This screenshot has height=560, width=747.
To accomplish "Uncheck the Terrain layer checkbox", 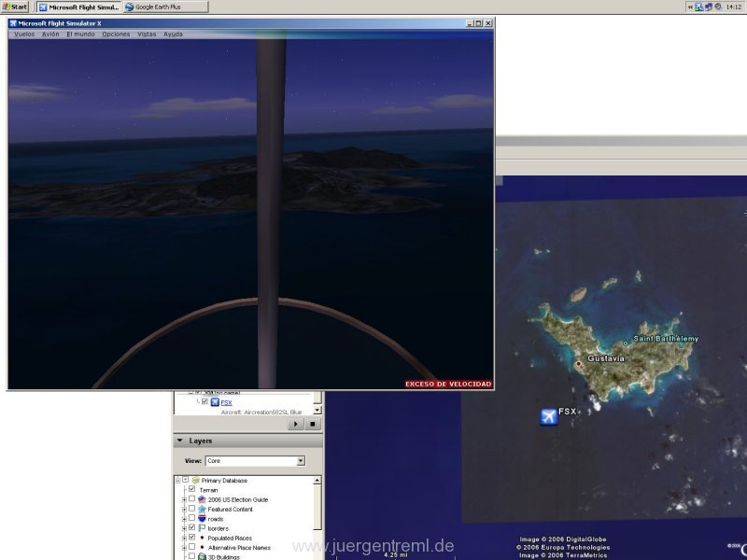I will (x=191, y=489).
